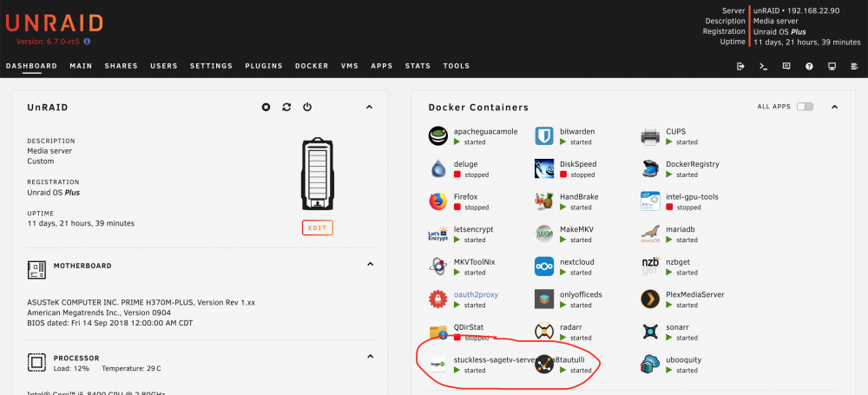Click the help question mark icon
Screen dimensions: 868x395
click(809, 67)
